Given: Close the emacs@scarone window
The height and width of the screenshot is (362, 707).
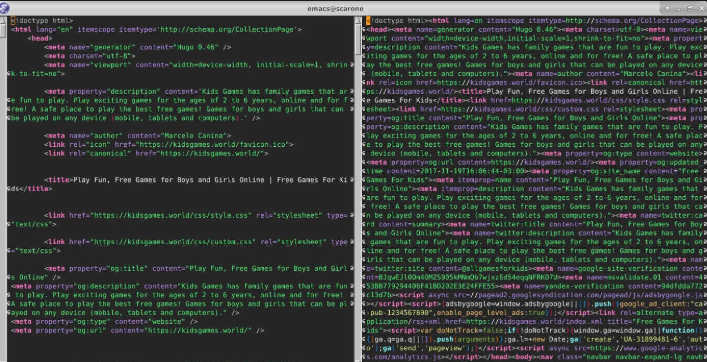Looking at the screenshot, I should 701,8.
